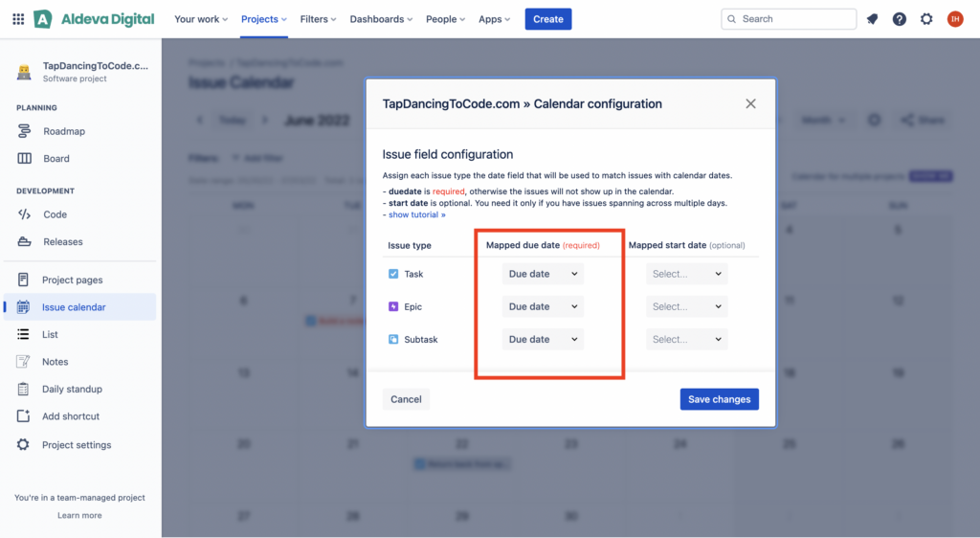Open Releases in the sidebar
Screen dimensions: 980x538
63,242
